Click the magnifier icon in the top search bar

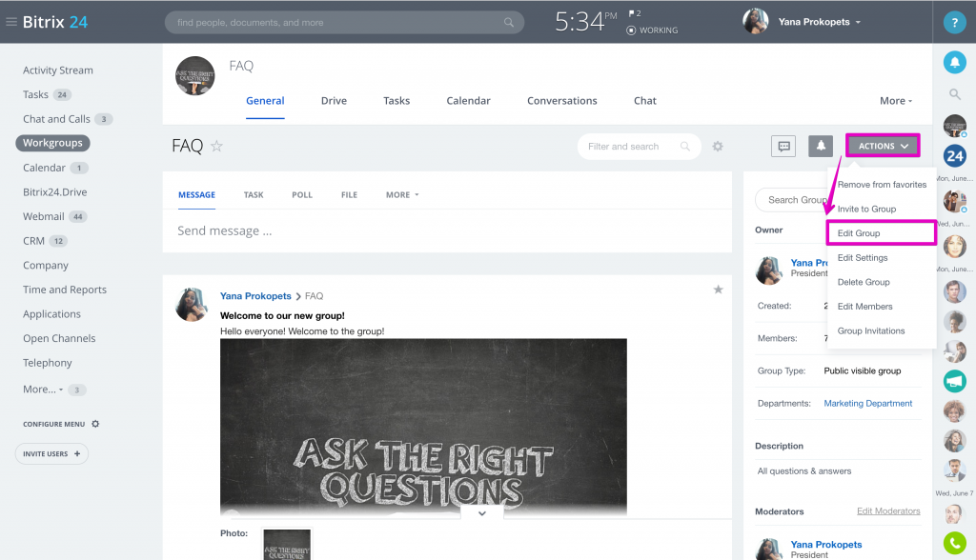pos(509,23)
